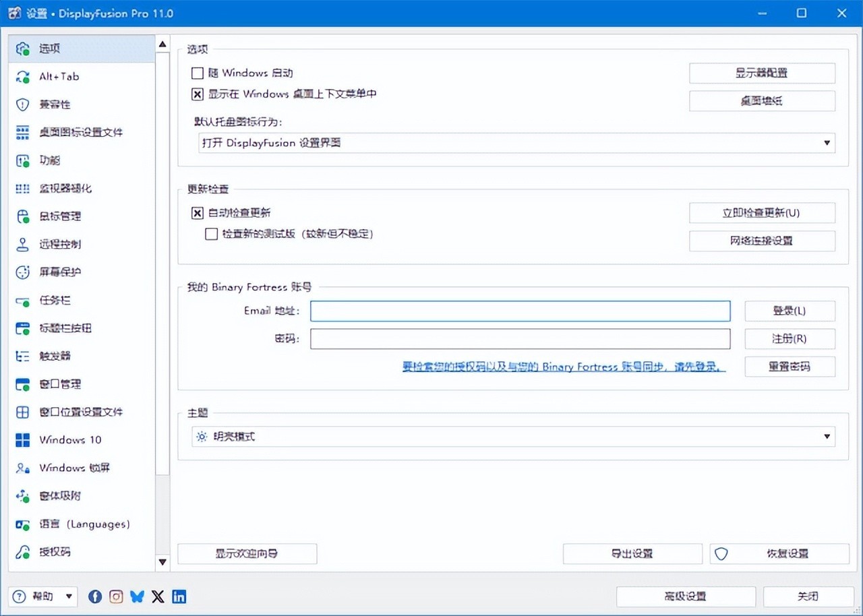Click the 屏幕保护 icon
Screen dimensions: 863x616
click(23, 272)
